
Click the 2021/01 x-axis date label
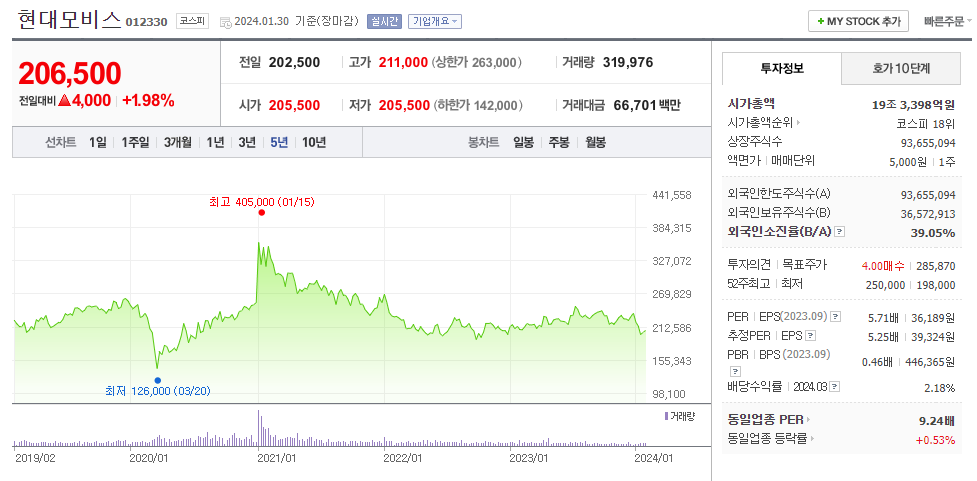[x=276, y=459]
